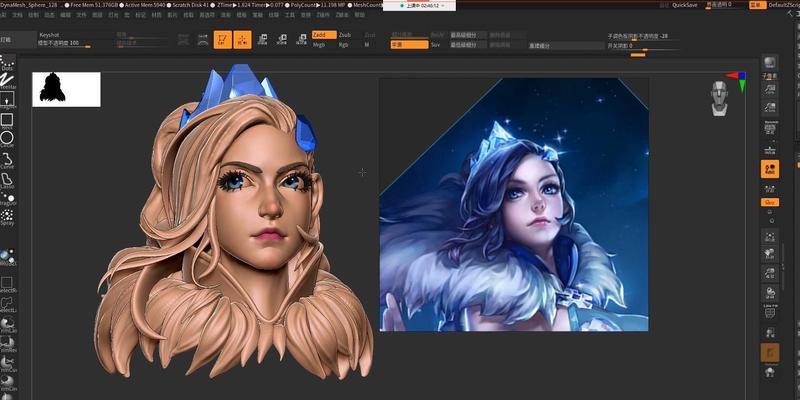Open the 灯光 menu
The height and width of the screenshot is (400, 800).
(x=112, y=15)
